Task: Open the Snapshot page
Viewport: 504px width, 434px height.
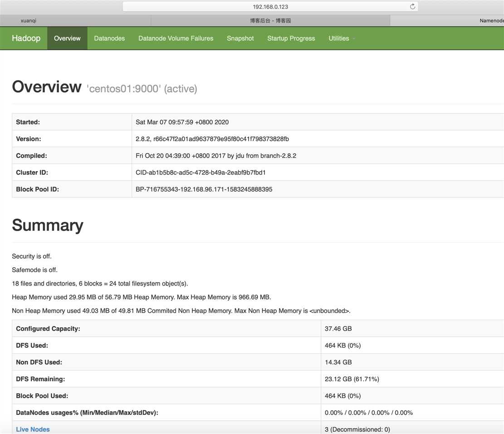Action: [240, 38]
